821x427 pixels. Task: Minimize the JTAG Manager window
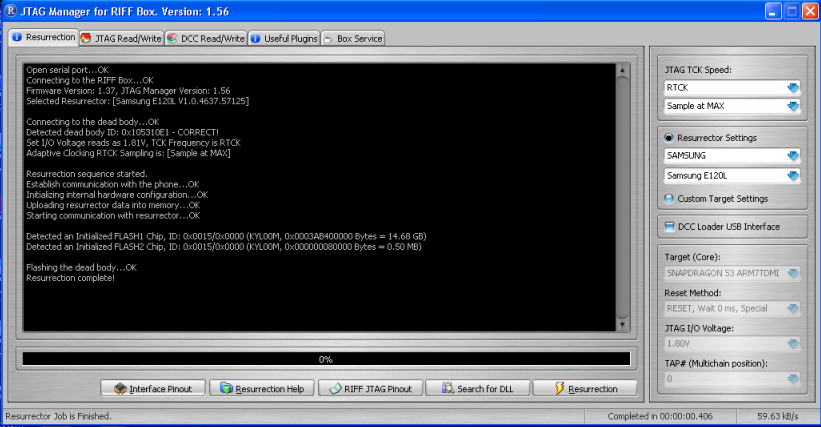[773, 11]
